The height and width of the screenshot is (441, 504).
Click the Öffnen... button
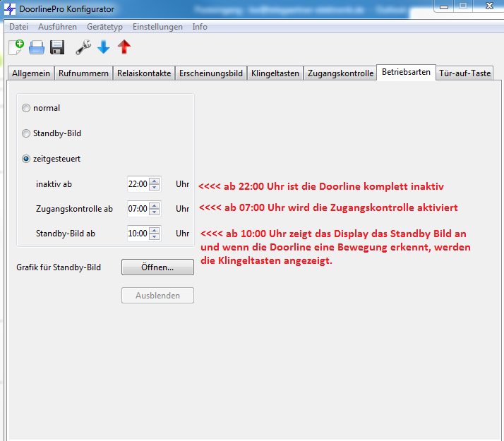tap(157, 267)
